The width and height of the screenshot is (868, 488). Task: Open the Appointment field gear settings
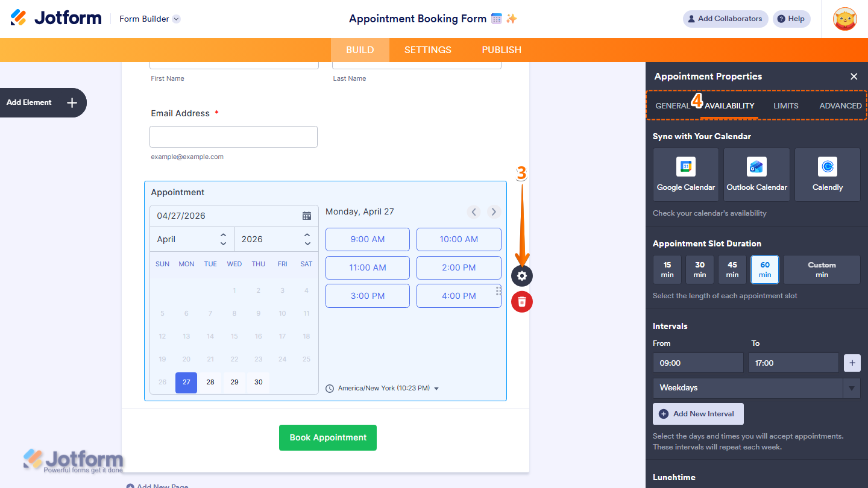click(521, 275)
